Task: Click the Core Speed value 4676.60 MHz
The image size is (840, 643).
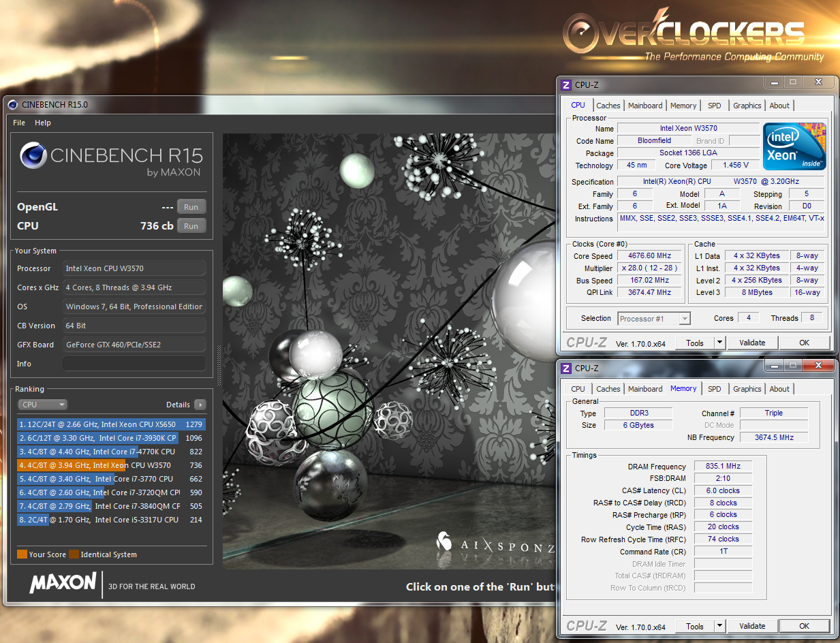Action: [650, 256]
